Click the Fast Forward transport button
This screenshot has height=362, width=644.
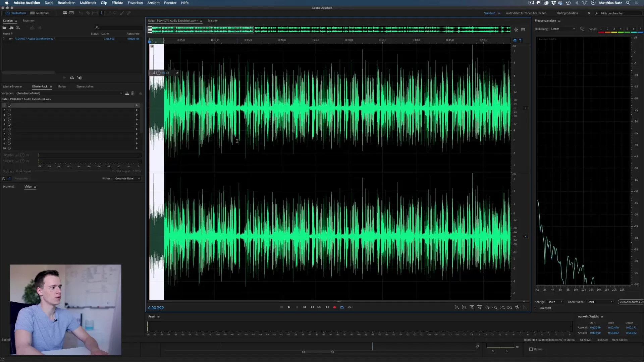coord(319,307)
